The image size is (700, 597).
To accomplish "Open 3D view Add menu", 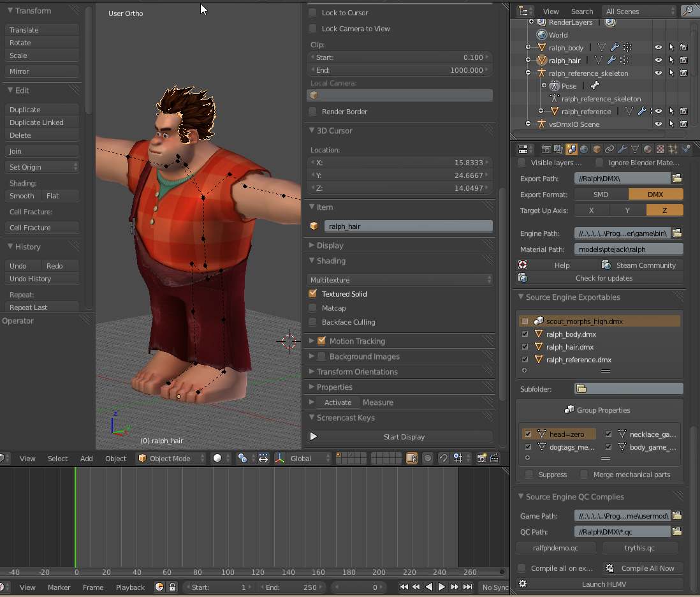I will pyautogui.click(x=87, y=459).
